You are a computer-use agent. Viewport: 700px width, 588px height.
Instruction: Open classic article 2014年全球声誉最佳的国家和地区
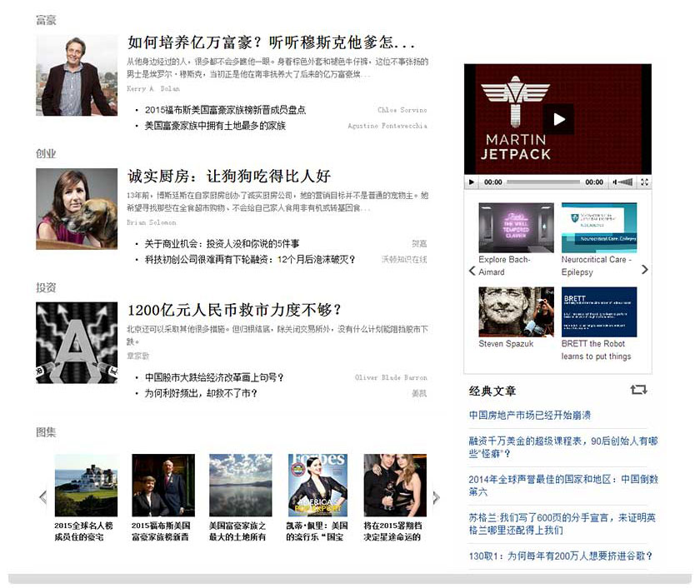[563, 486]
